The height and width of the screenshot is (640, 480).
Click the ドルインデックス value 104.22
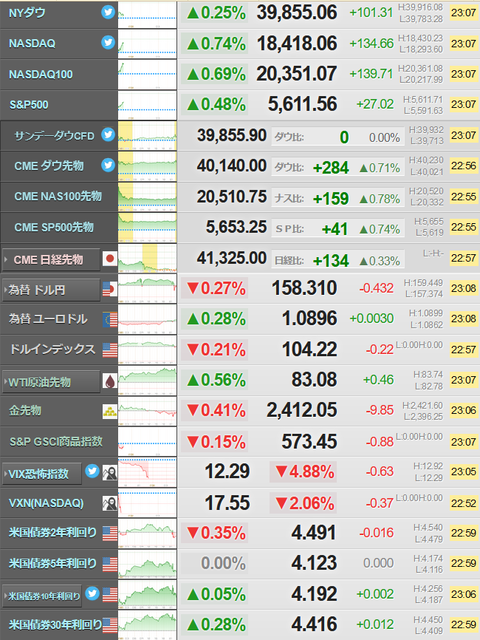[x=310, y=349]
